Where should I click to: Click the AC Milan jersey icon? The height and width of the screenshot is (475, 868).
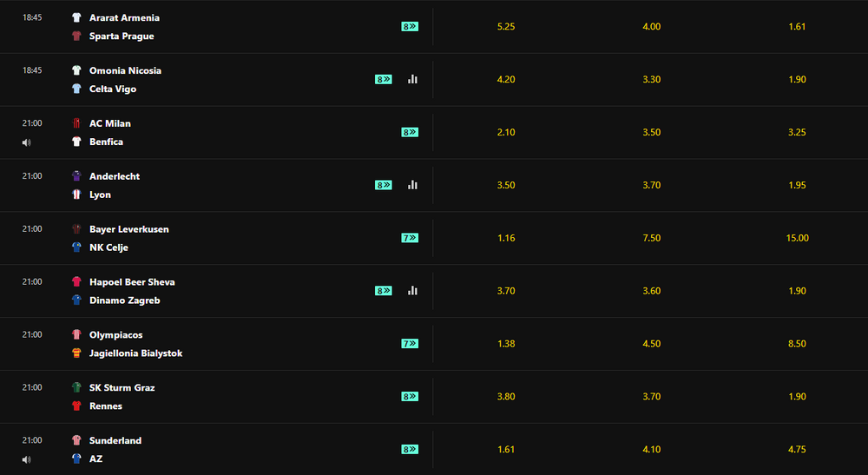[76, 123]
